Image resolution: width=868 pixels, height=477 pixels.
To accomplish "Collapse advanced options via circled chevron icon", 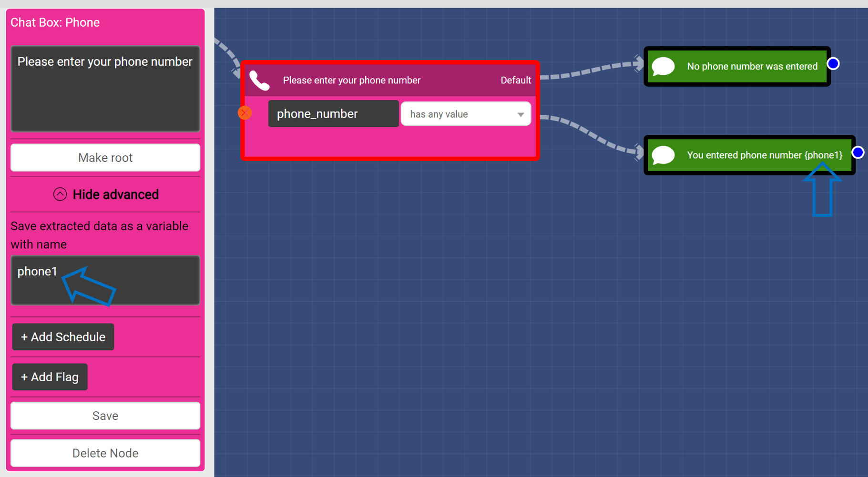I will coord(60,194).
